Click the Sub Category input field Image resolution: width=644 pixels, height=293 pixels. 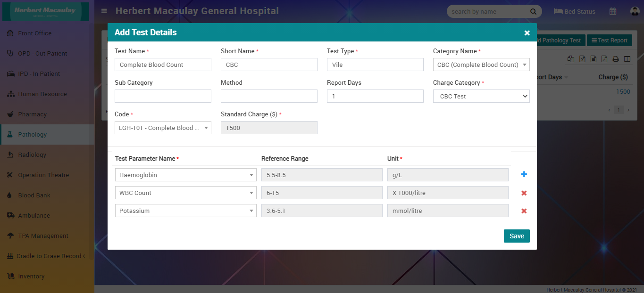pos(163,96)
